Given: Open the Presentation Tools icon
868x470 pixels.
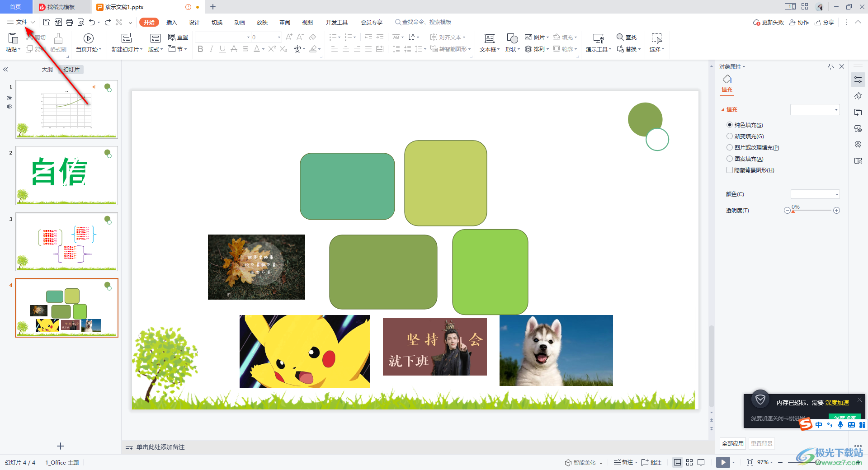Looking at the screenshot, I should pyautogui.click(x=598, y=38).
